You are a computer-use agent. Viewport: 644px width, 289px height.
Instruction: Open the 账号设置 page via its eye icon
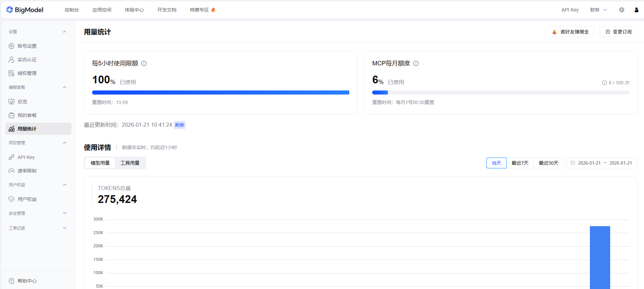(12, 46)
